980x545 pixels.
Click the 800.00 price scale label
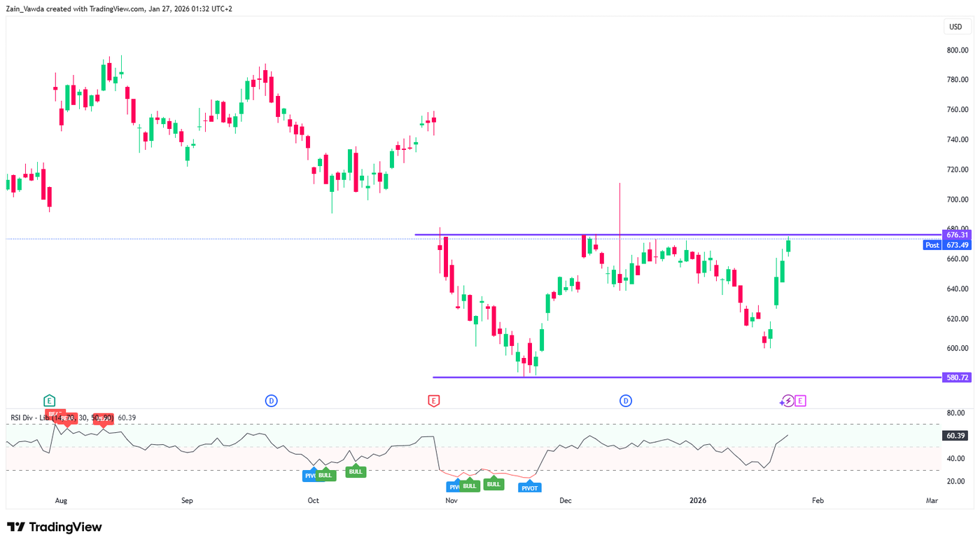pyautogui.click(x=958, y=50)
